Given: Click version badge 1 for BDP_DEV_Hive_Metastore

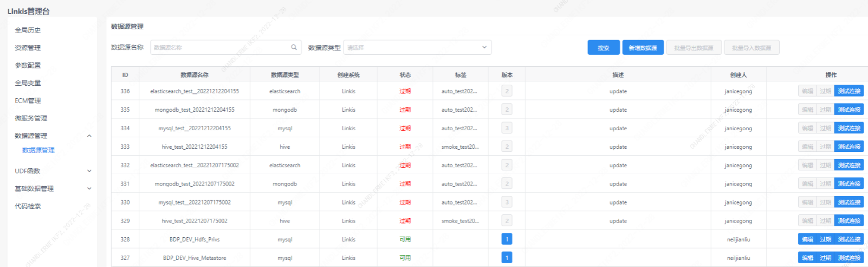Looking at the screenshot, I should click(x=507, y=258).
